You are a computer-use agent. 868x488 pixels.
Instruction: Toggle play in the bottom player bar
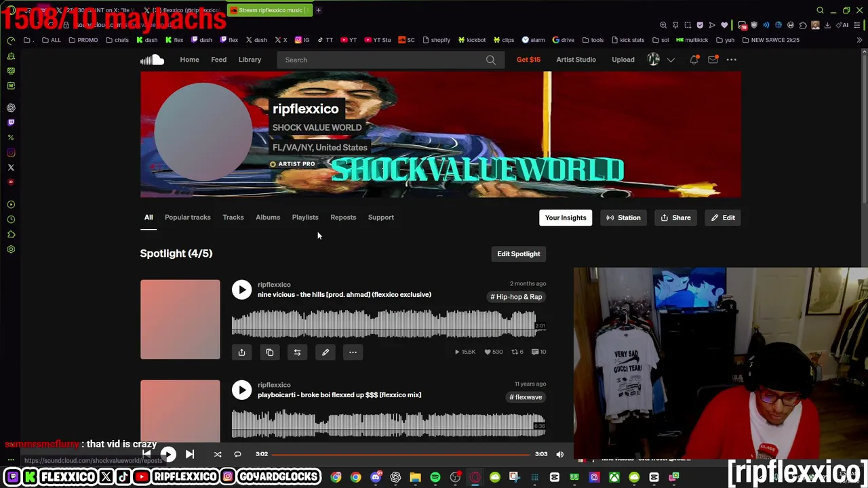(x=167, y=454)
